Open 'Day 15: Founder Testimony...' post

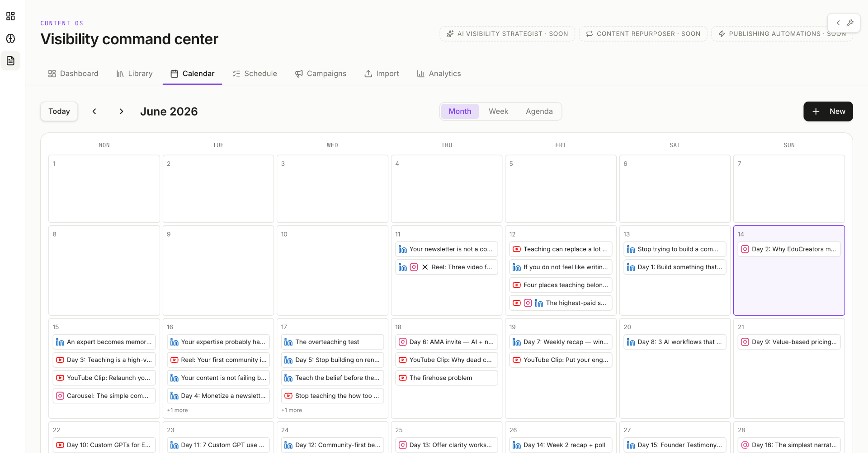click(x=675, y=445)
